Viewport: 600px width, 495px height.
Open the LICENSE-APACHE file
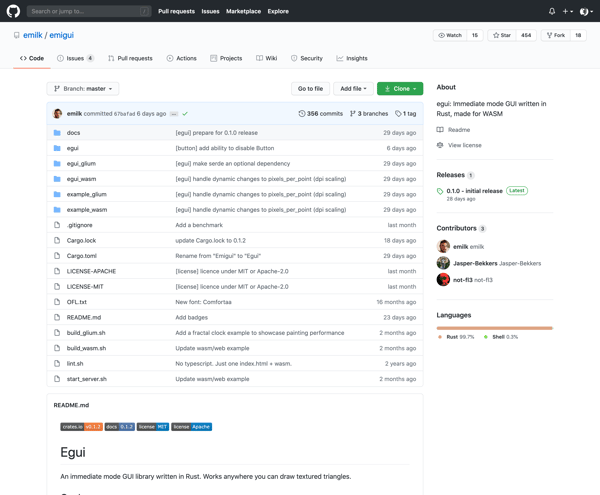point(91,271)
